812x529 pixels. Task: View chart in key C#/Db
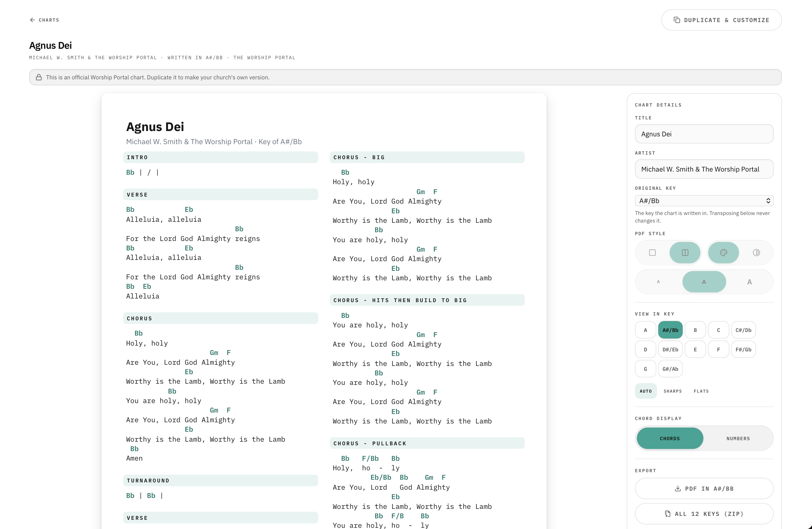pos(743,330)
